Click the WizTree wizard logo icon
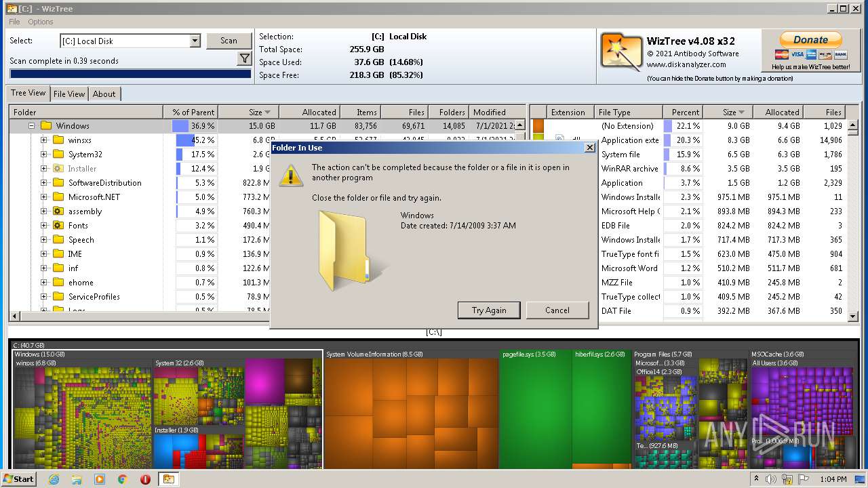The width and height of the screenshot is (868, 488). point(621,52)
